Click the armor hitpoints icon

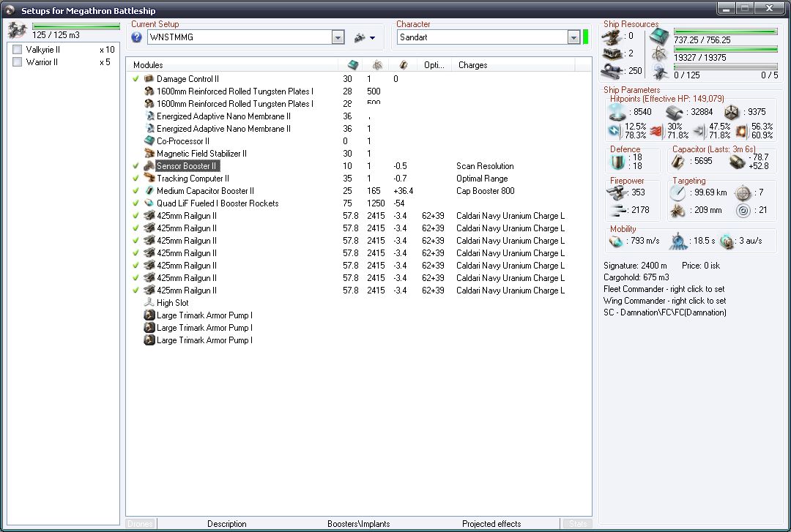coord(675,112)
